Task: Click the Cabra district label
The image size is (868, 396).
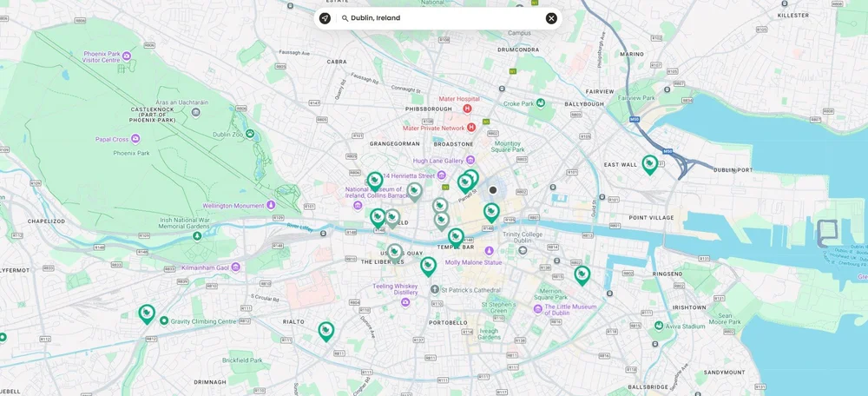Action: tap(337, 62)
